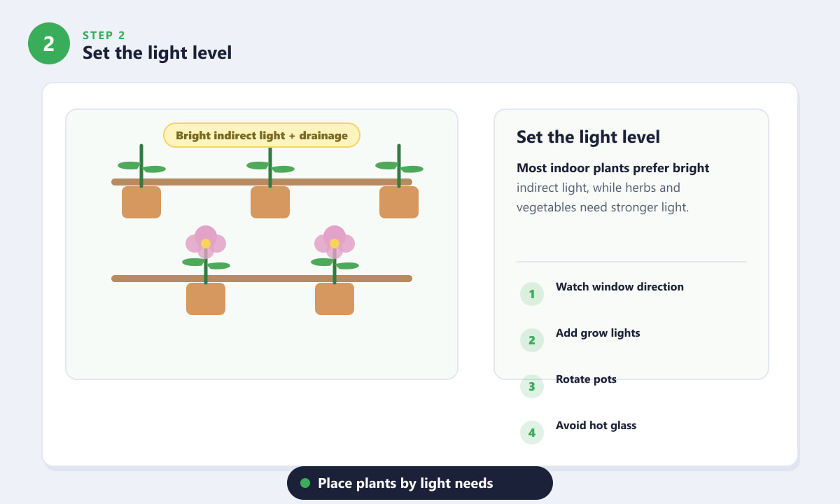Click the middle seedling on the top shelf

(x=270, y=166)
